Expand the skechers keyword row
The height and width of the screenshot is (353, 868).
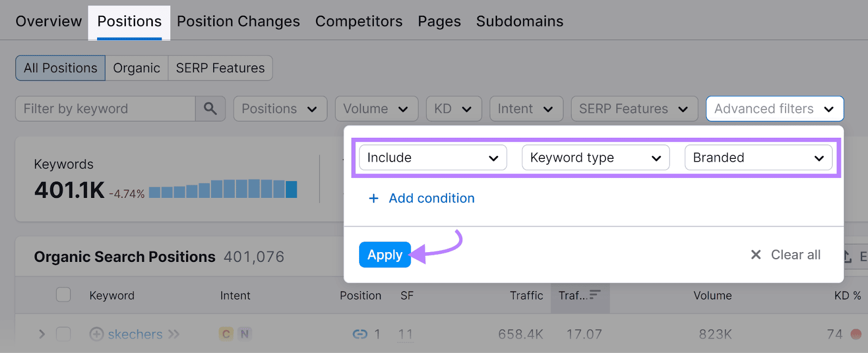pyautogui.click(x=42, y=334)
